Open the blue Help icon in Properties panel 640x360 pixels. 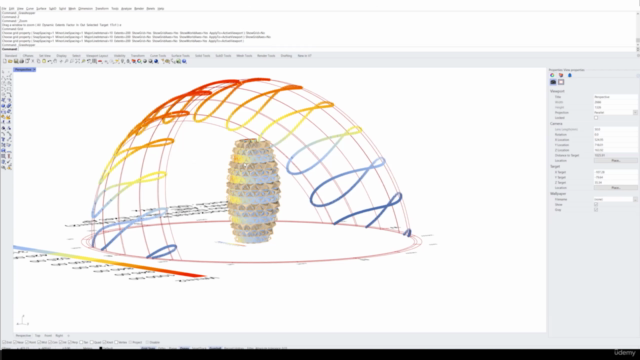point(570,75)
